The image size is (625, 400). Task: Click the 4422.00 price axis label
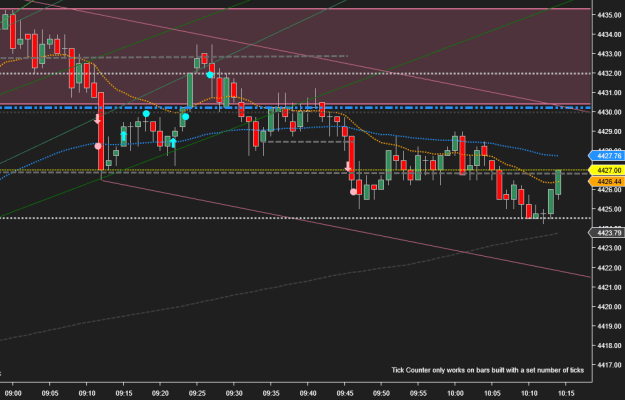click(609, 267)
